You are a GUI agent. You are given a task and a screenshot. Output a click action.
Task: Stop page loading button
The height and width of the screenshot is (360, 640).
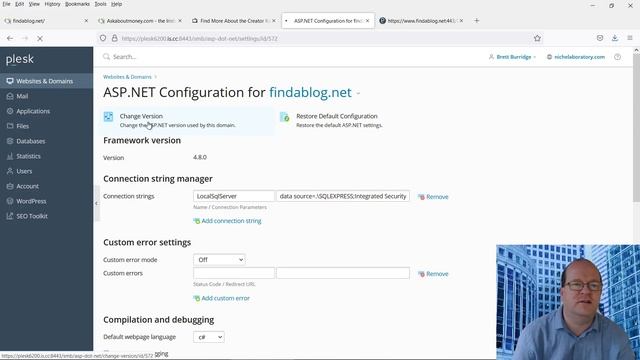point(40,38)
